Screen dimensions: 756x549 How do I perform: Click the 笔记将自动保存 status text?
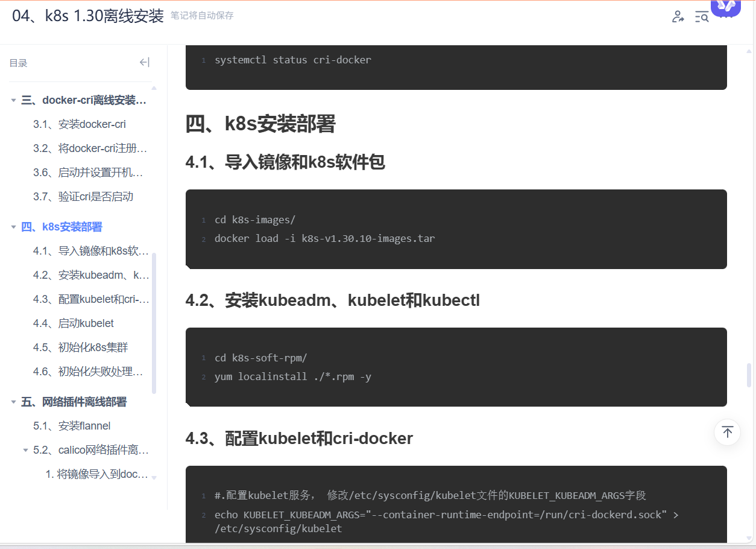pos(202,16)
